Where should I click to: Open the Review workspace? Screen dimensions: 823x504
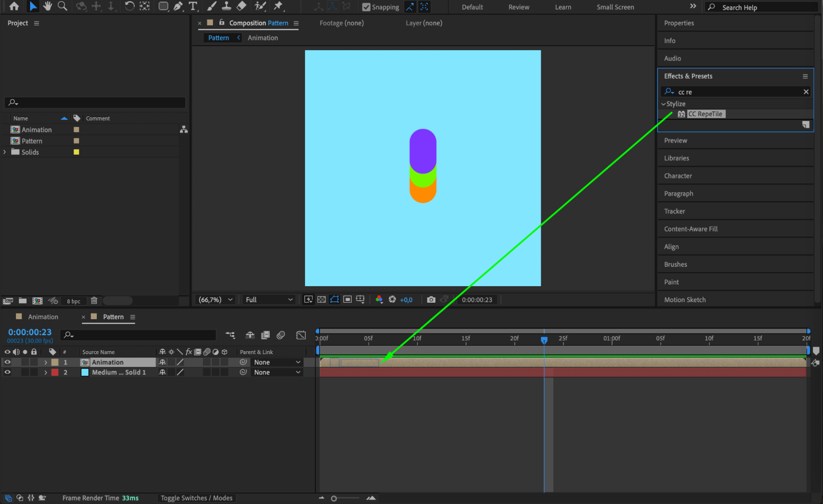pyautogui.click(x=518, y=7)
